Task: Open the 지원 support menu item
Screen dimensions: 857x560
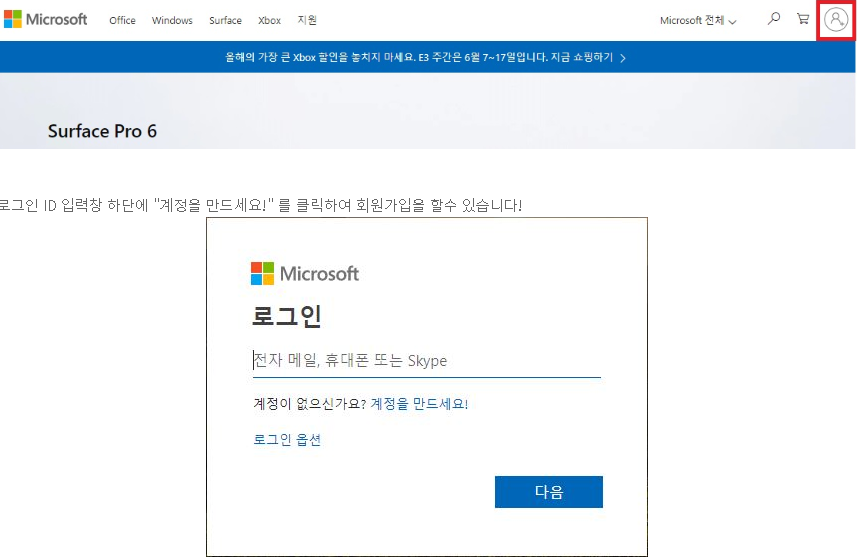Action: (307, 20)
